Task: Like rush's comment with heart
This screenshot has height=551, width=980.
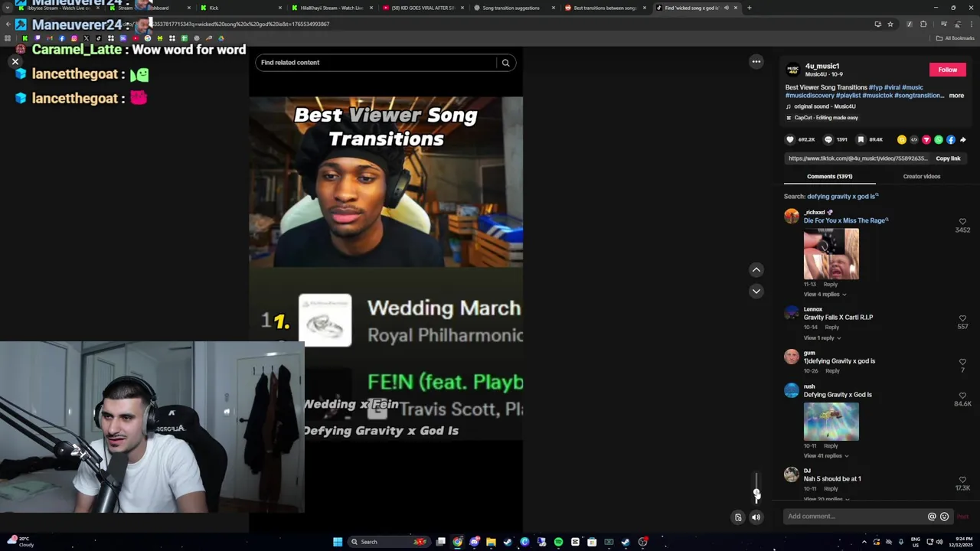Action: click(962, 396)
